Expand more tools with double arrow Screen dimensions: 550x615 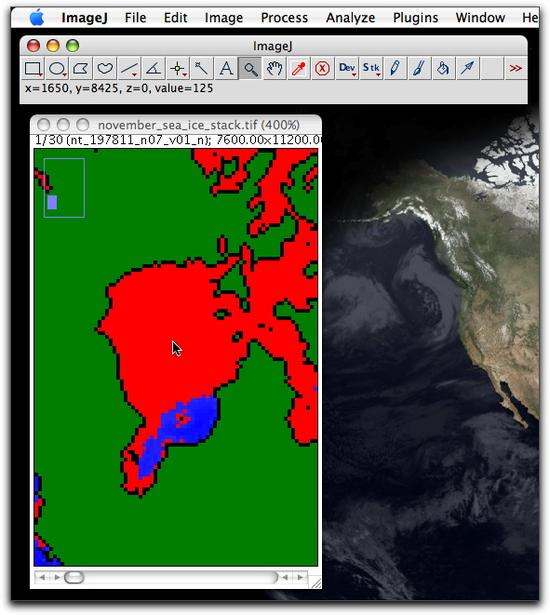click(x=515, y=69)
